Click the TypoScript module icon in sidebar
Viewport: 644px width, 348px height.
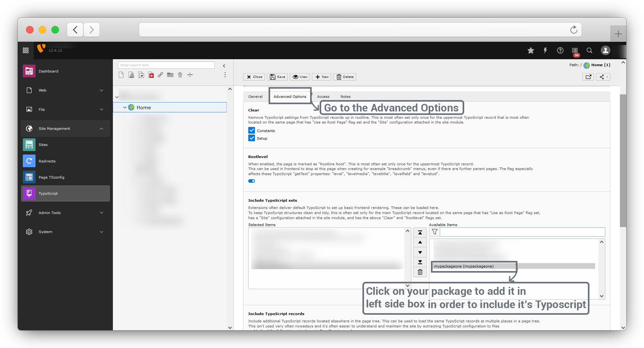click(x=29, y=193)
